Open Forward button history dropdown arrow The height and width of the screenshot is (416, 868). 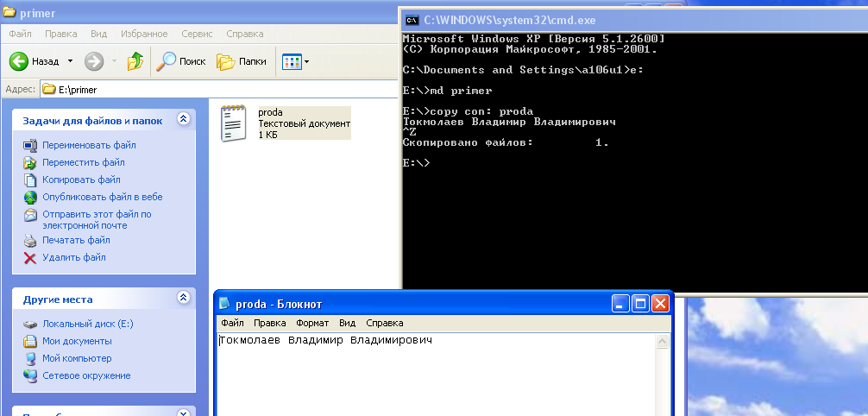pyautogui.click(x=114, y=61)
